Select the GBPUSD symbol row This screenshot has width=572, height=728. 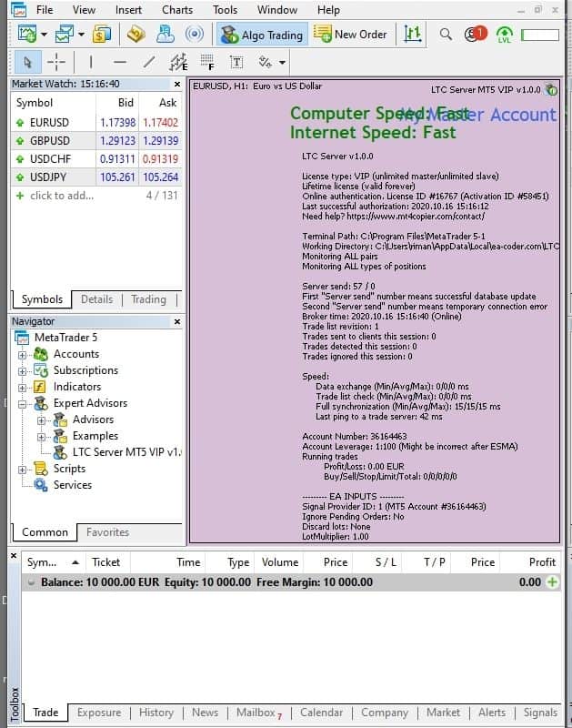point(97,141)
